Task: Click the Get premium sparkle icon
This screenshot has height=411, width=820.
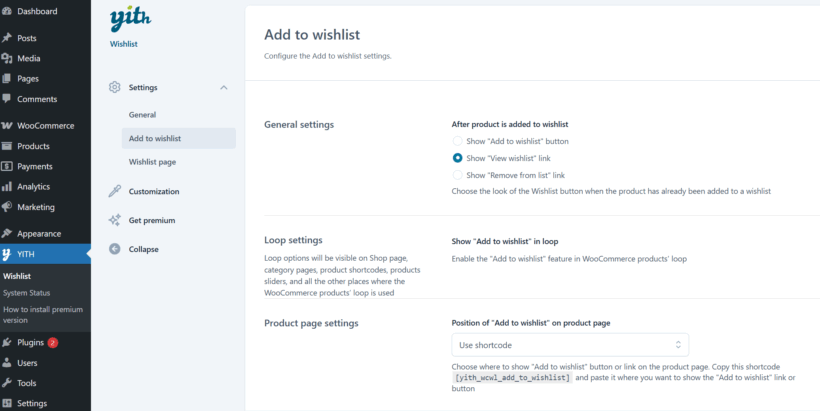Action: (115, 220)
